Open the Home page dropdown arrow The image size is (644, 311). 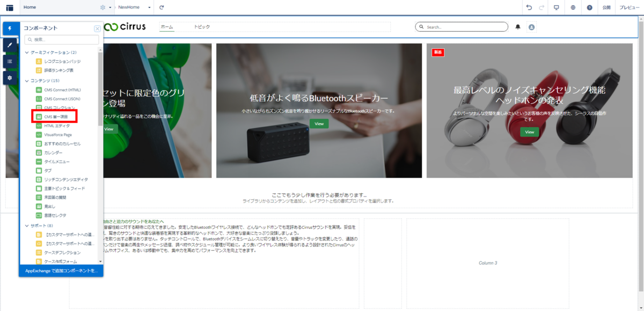[111, 8]
